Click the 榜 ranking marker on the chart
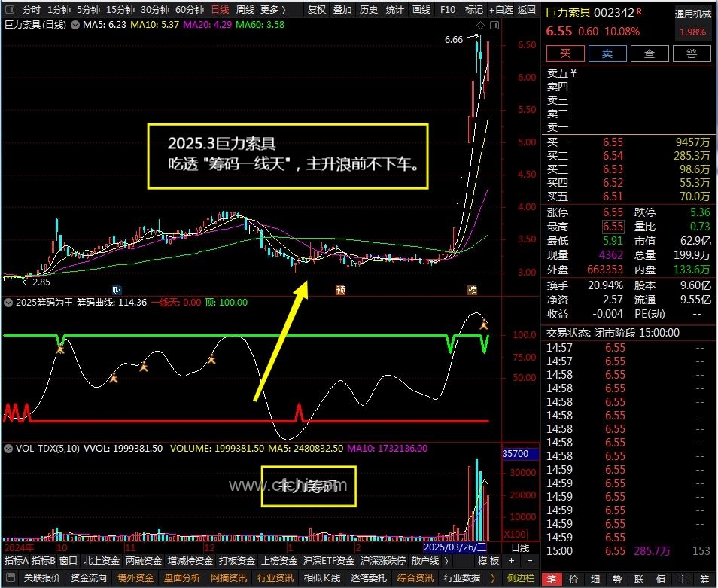 pos(472,290)
